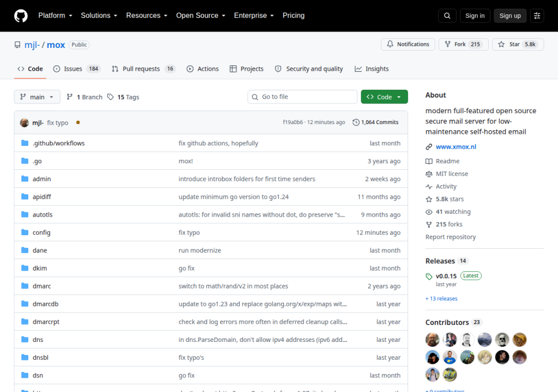Click the Sign in button
This screenshot has width=558, height=392.
click(475, 16)
